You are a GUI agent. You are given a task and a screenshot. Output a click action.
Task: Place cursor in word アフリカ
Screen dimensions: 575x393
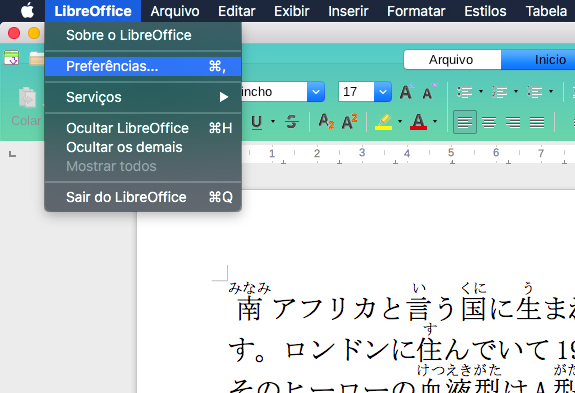325,309
